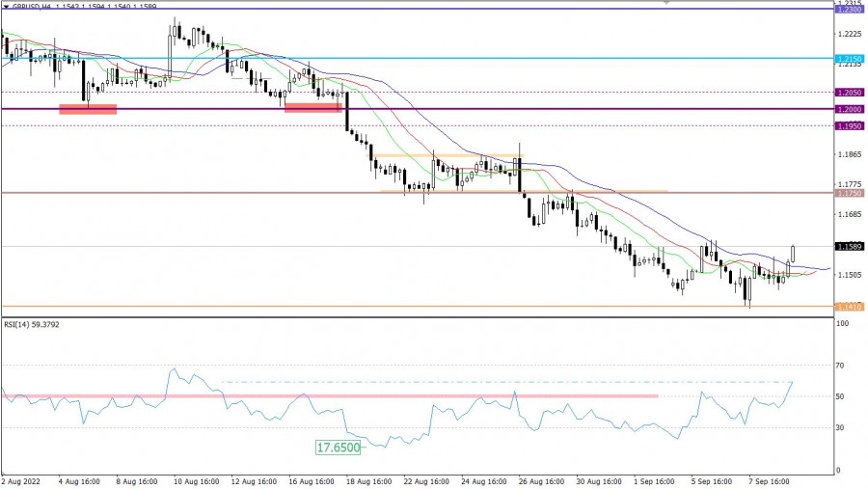868x489 pixels.
Task: Select the purple 1.2000 level label
Action: coord(850,109)
